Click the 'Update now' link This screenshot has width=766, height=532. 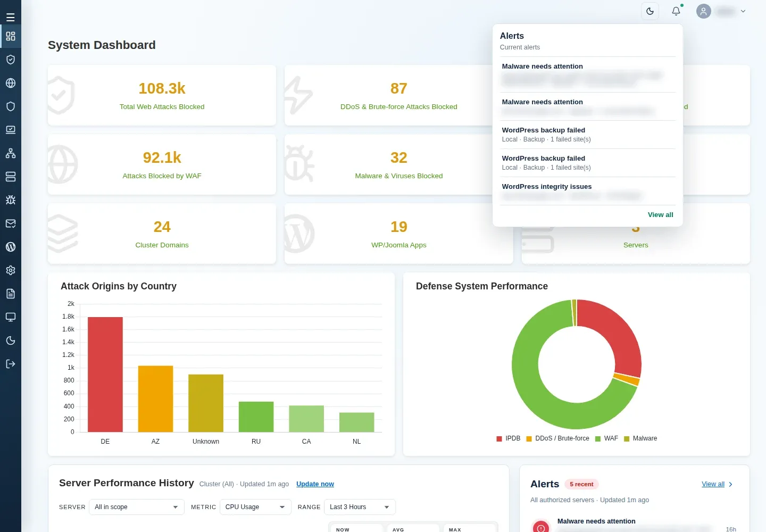(315, 484)
